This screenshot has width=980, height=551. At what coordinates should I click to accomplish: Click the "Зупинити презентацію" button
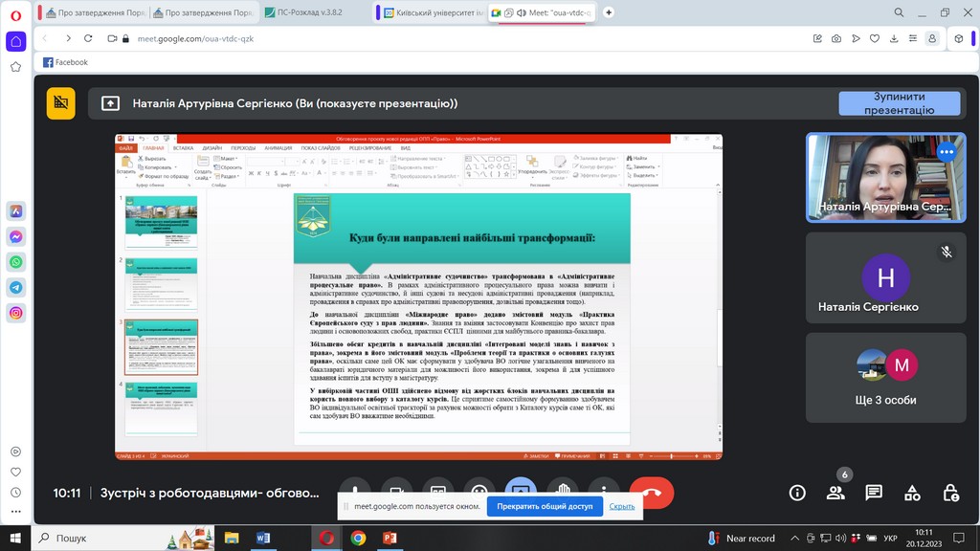tap(899, 103)
